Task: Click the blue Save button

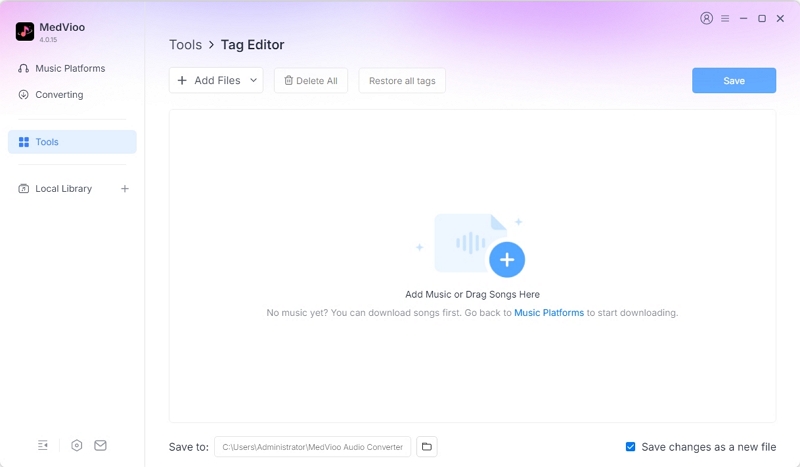Action: click(734, 81)
